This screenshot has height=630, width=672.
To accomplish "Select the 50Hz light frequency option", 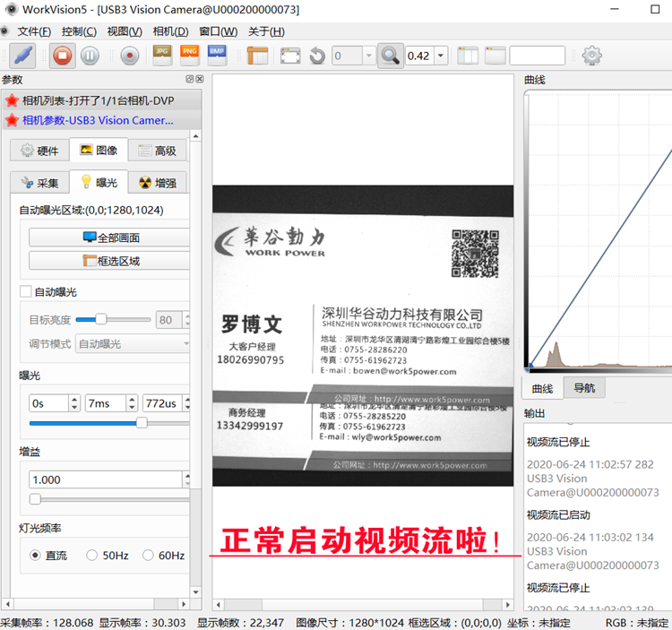I will click(91, 556).
